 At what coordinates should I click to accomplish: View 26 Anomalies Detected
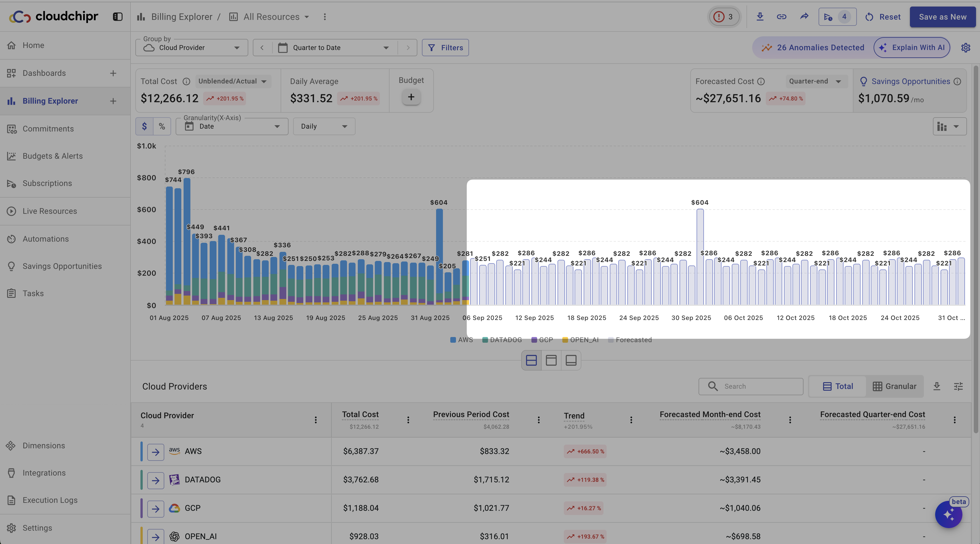point(813,48)
